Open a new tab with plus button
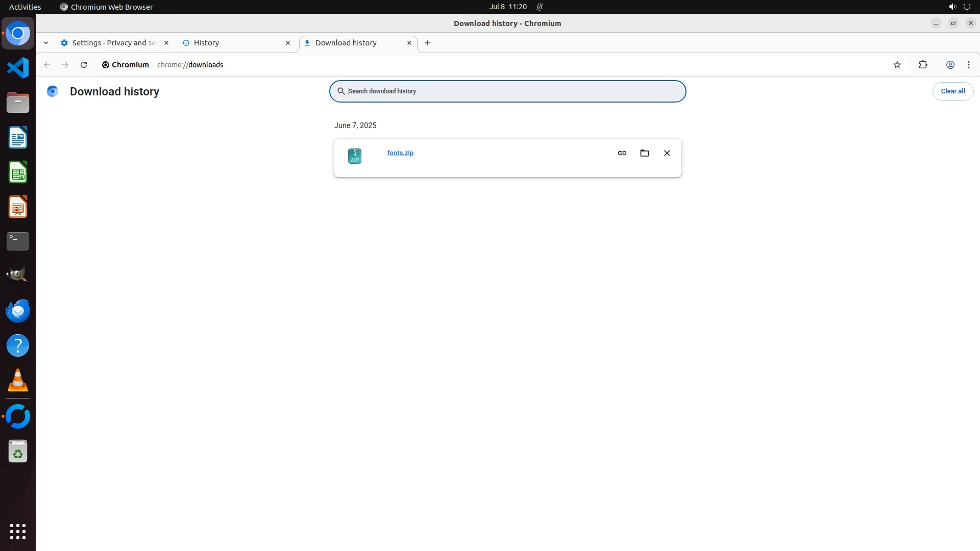The width and height of the screenshot is (980, 551). pyautogui.click(x=428, y=43)
